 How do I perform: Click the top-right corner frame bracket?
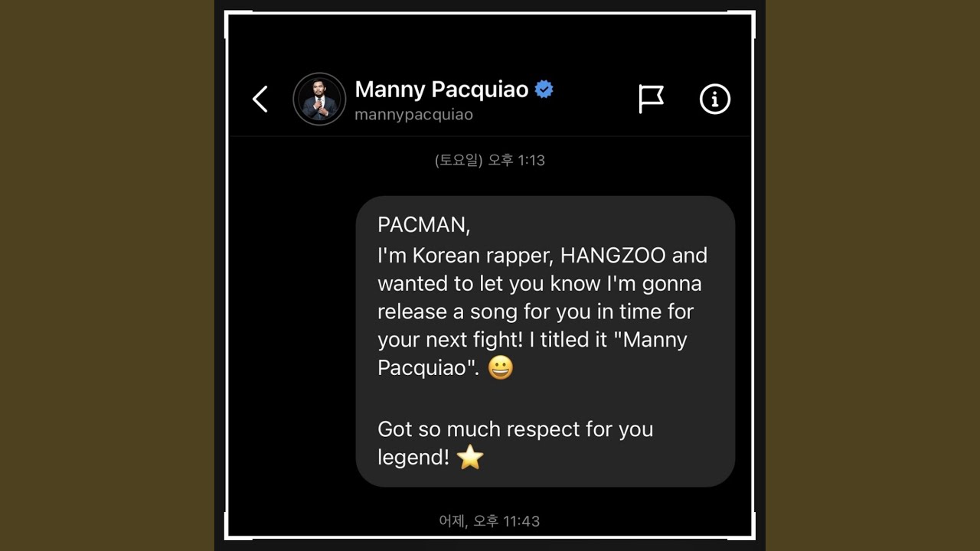coord(741,24)
